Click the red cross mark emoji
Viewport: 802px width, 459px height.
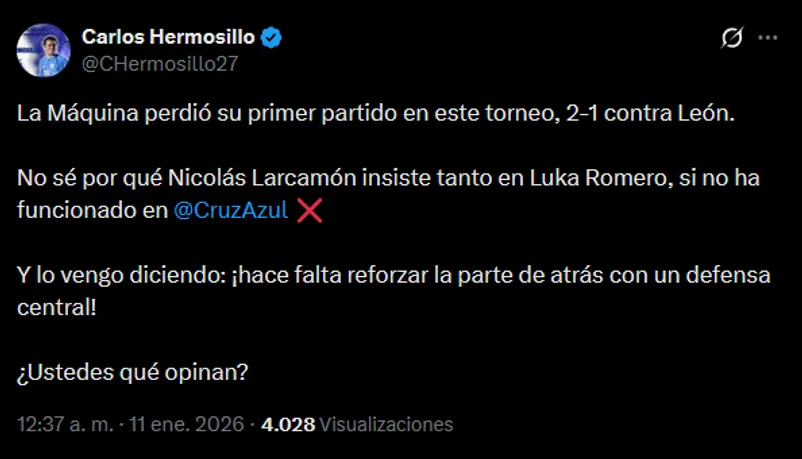coord(309,211)
